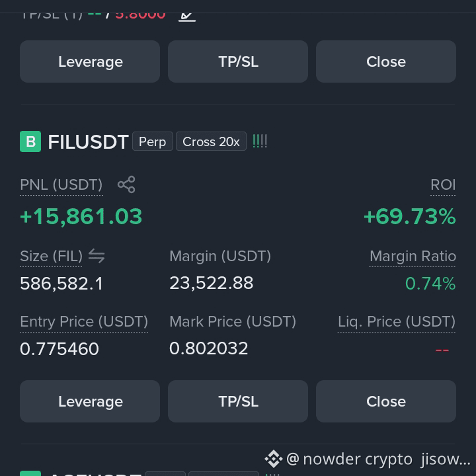Click the ROI label

point(443,185)
